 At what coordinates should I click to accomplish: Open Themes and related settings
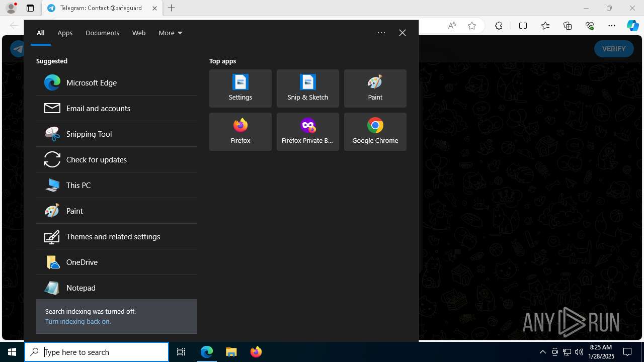(x=117, y=236)
